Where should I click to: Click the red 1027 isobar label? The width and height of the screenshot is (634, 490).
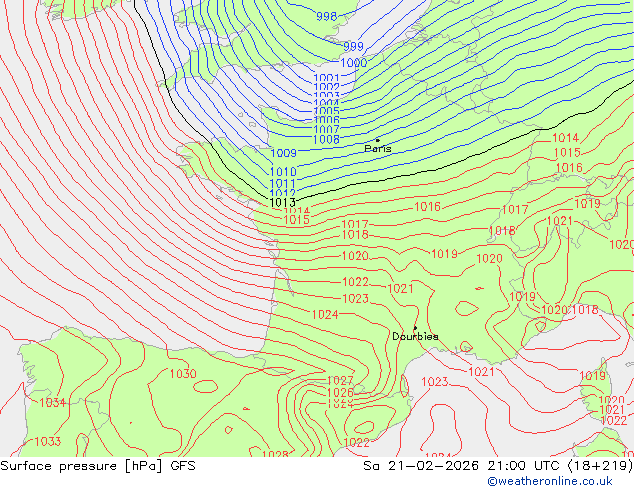click(x=340, y=380)
